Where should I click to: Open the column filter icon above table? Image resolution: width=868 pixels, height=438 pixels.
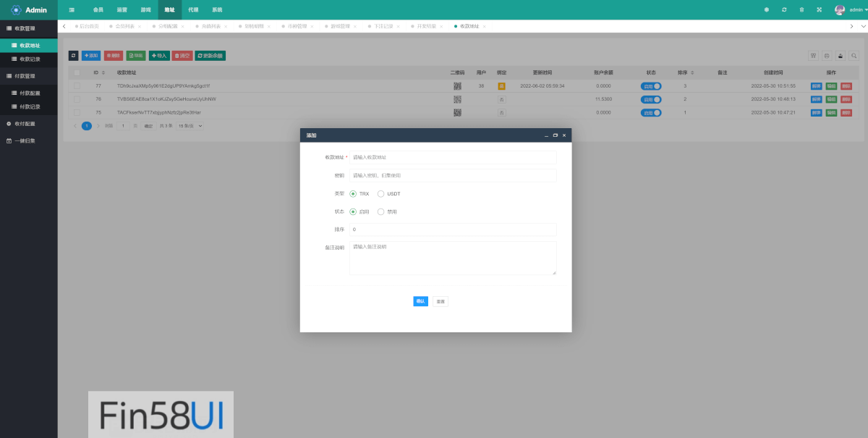click(813, 56)
